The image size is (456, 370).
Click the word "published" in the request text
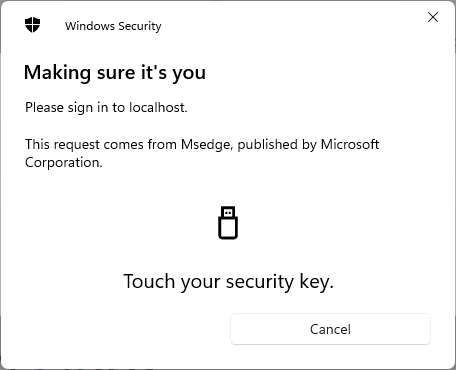(267, 145)
